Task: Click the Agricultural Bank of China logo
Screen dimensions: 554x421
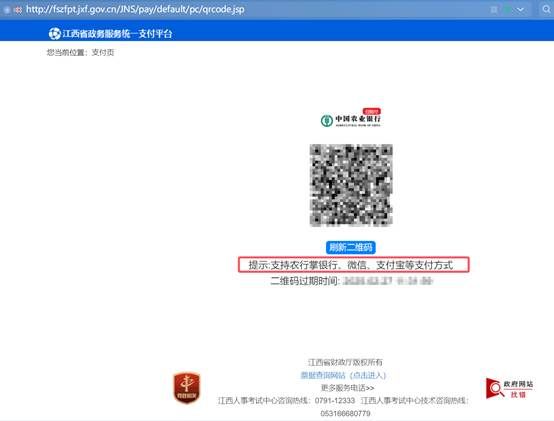Action: tap(350, 118)
